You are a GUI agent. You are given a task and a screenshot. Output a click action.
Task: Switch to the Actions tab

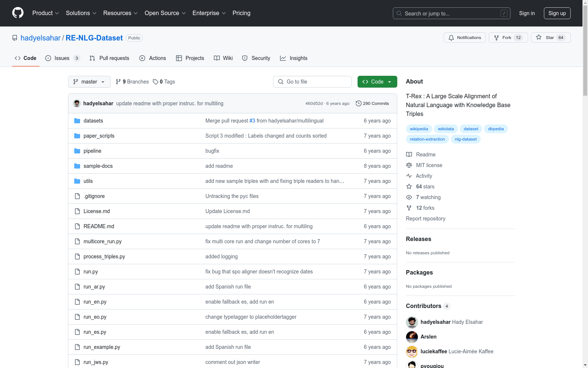[x=153, y=58]
